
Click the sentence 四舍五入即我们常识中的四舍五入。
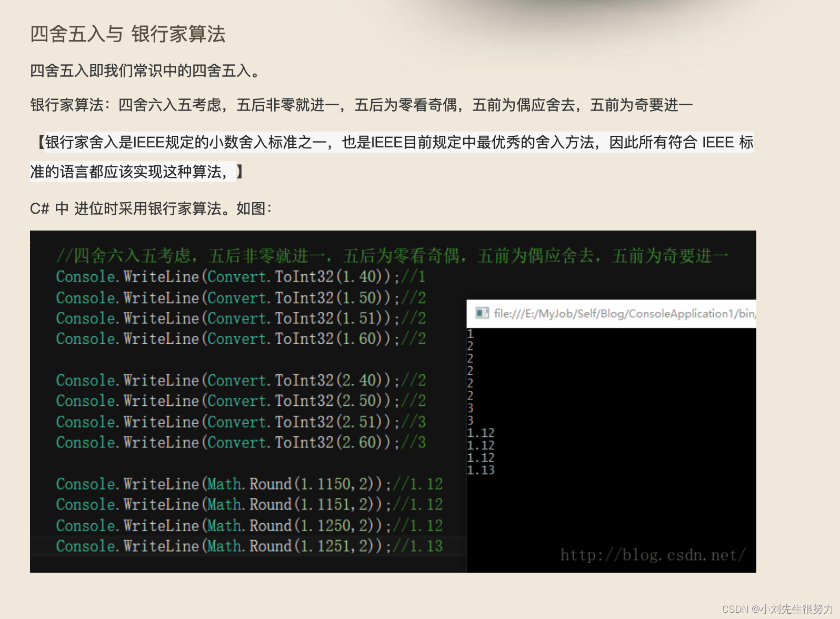[146, 71]
